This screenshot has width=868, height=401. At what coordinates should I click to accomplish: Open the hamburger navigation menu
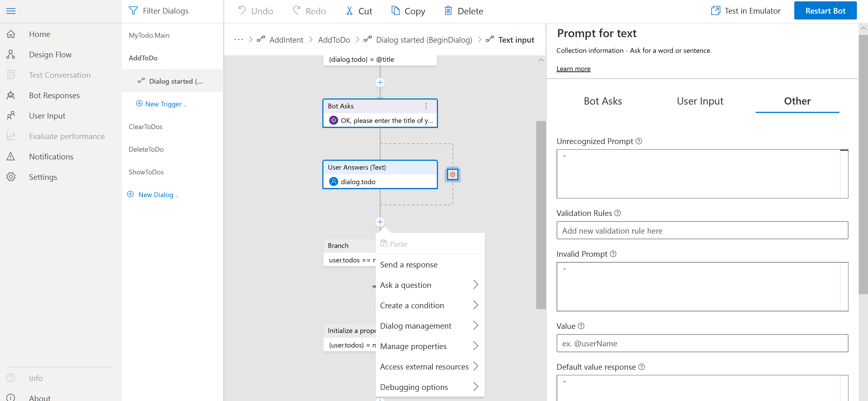(x=11, y=11)
